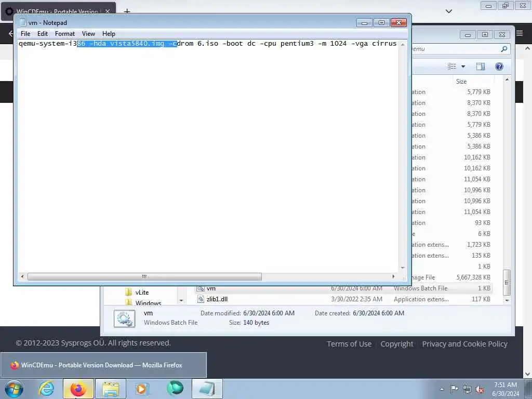Open Windows Explorer taskbar button
The width and height of the screenshot is (532, 399).
[x=111, y=389]
